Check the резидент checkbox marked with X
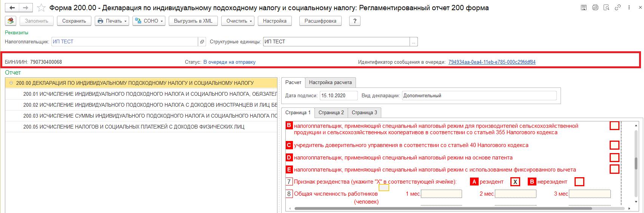Viewport: 644px width, 213px height. pyautogui.click(x=515, y=182)
